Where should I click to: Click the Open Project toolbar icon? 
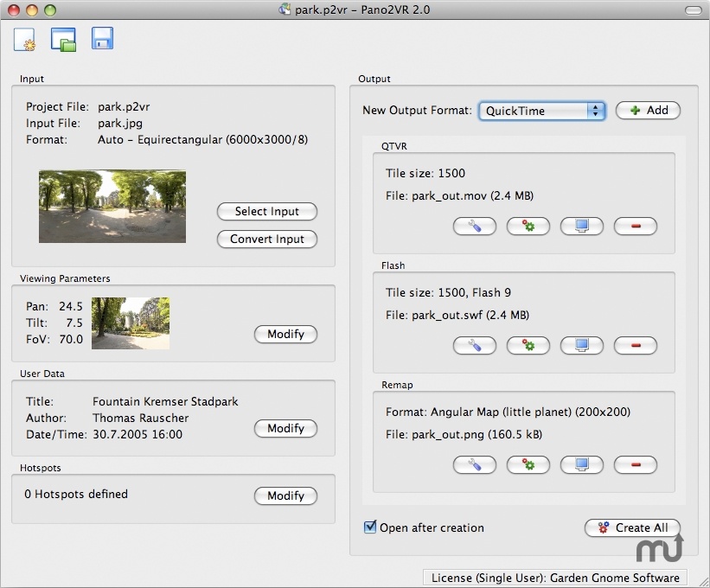63,39
